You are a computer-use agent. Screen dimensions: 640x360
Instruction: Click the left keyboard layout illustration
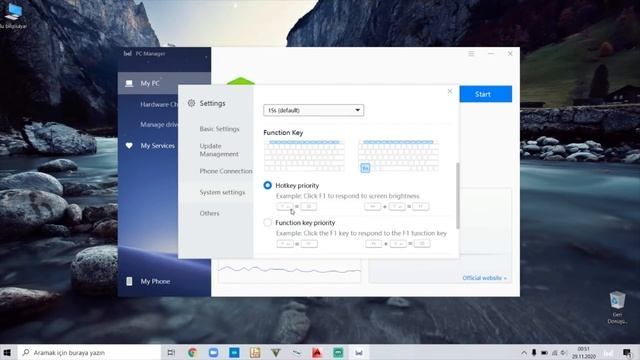coord(304,156)
